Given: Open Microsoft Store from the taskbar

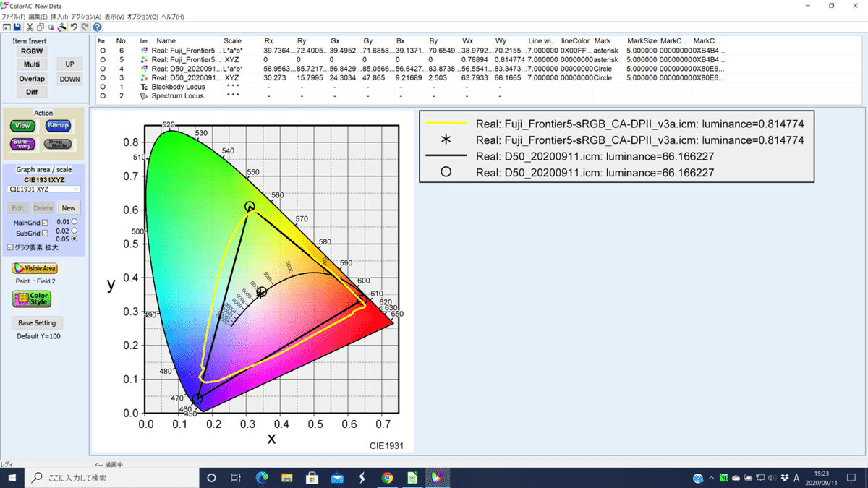Looking at the screenshot, I should click(312, 478).
